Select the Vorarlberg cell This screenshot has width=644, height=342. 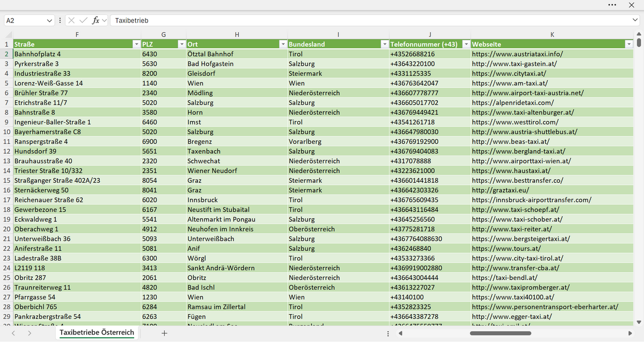(338, 142)
